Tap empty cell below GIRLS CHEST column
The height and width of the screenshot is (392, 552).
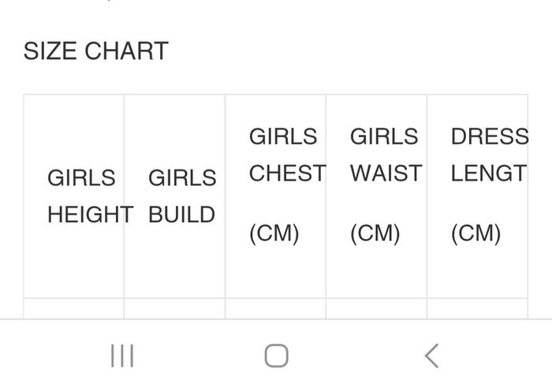[x=276, y=308]
